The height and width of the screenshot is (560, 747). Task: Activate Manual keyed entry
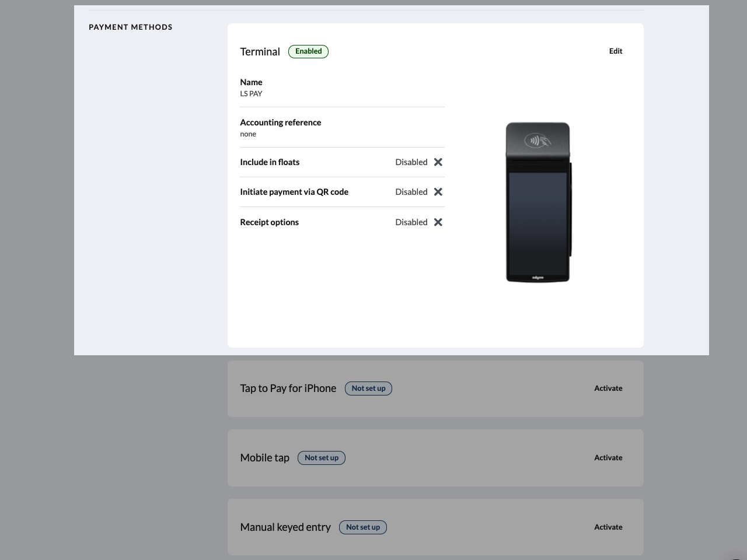pyautogui.click(x=608, y=527)
